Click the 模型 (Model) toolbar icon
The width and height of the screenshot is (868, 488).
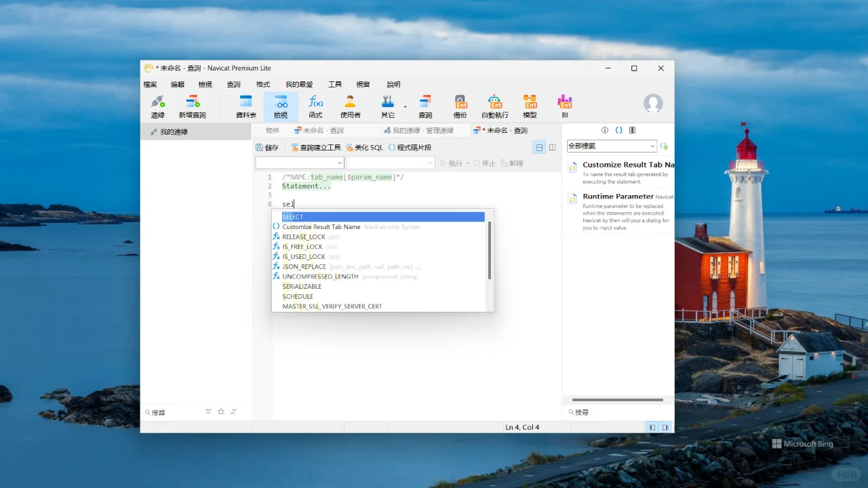coord(530,106)
